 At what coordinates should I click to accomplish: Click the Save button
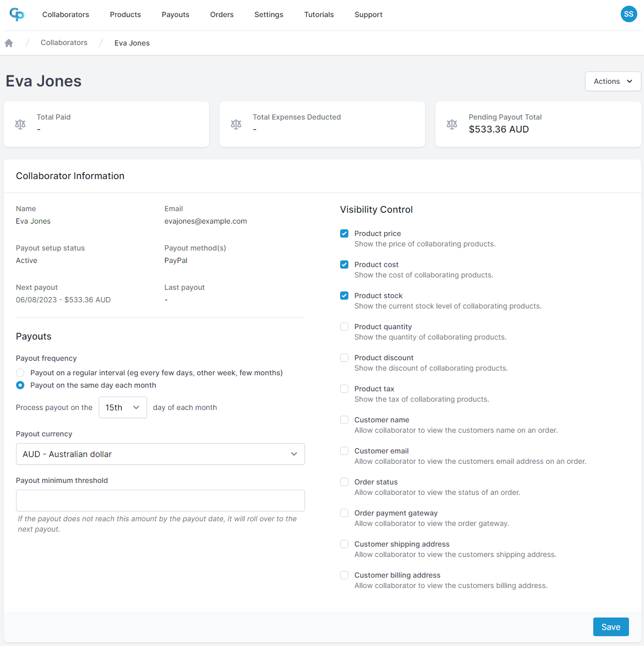[611, 627]
